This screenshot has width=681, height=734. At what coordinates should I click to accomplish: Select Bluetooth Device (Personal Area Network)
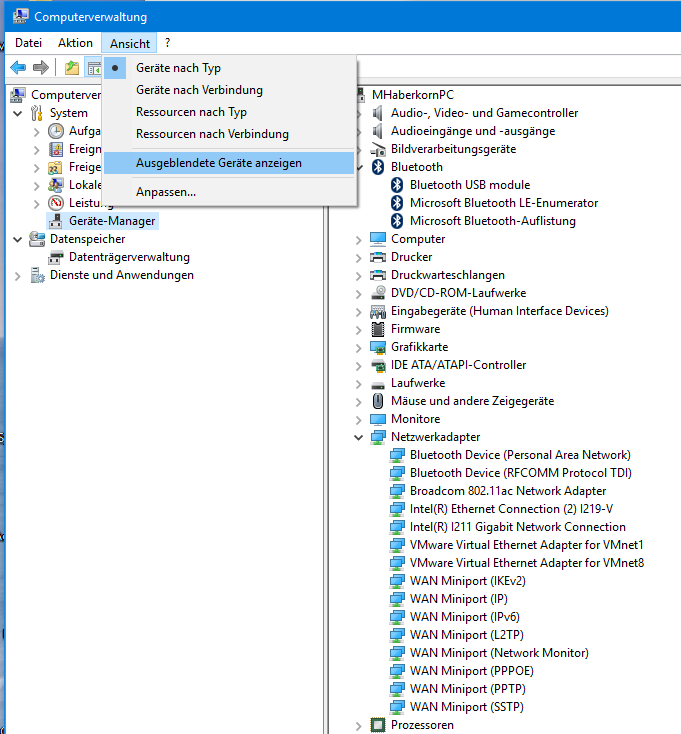520,455
